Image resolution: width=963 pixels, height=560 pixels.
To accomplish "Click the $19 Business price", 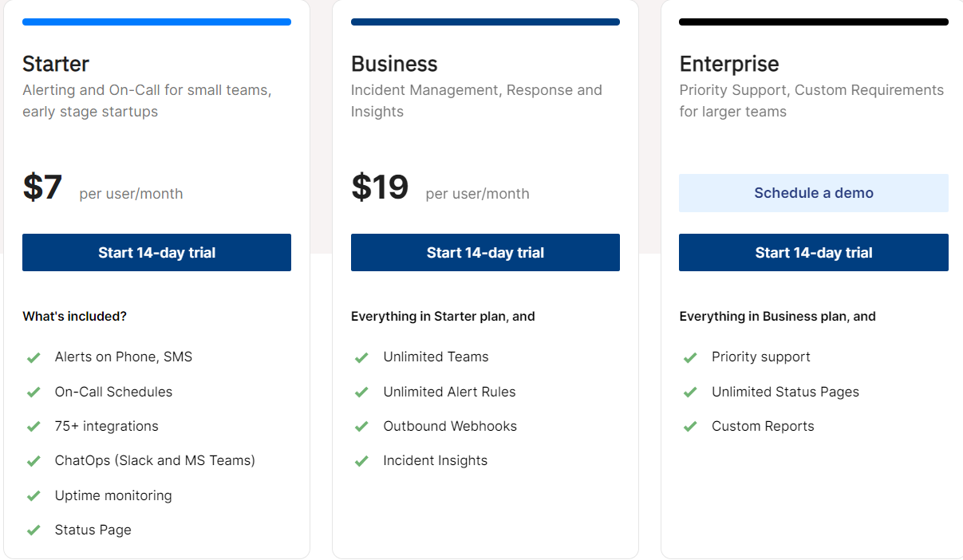I will pos(380,187).
